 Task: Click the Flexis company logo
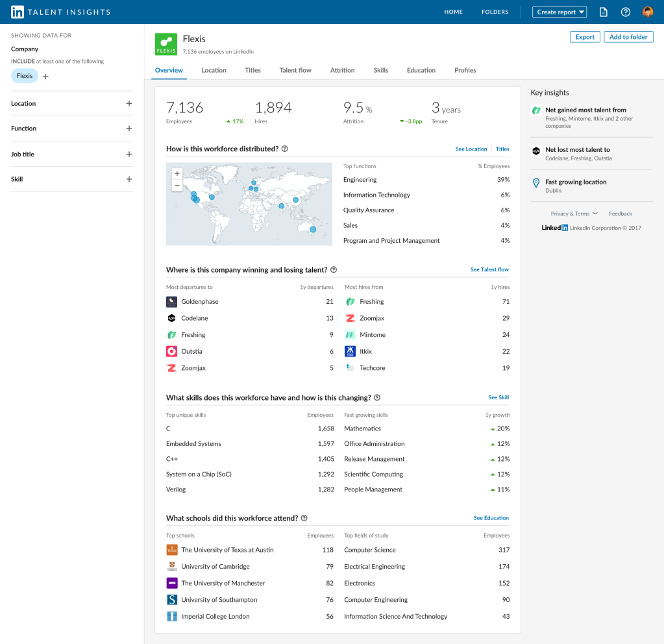click(x=166, y=44)
